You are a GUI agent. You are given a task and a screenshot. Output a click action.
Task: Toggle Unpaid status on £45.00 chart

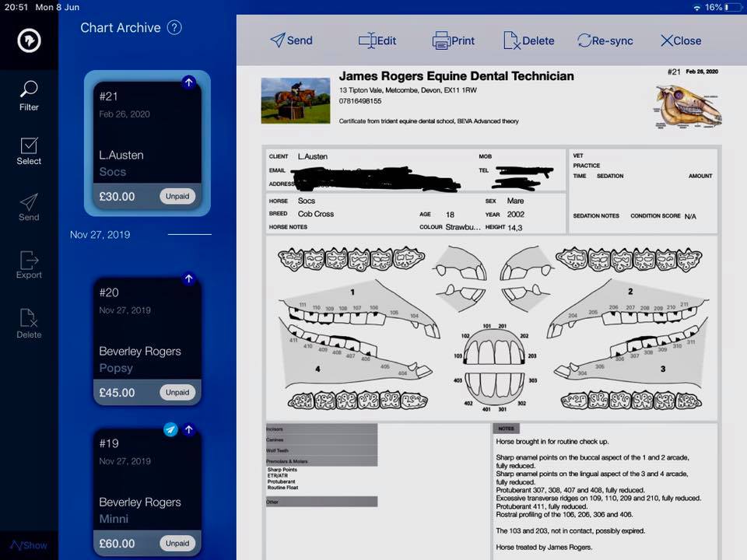[177, 392]
